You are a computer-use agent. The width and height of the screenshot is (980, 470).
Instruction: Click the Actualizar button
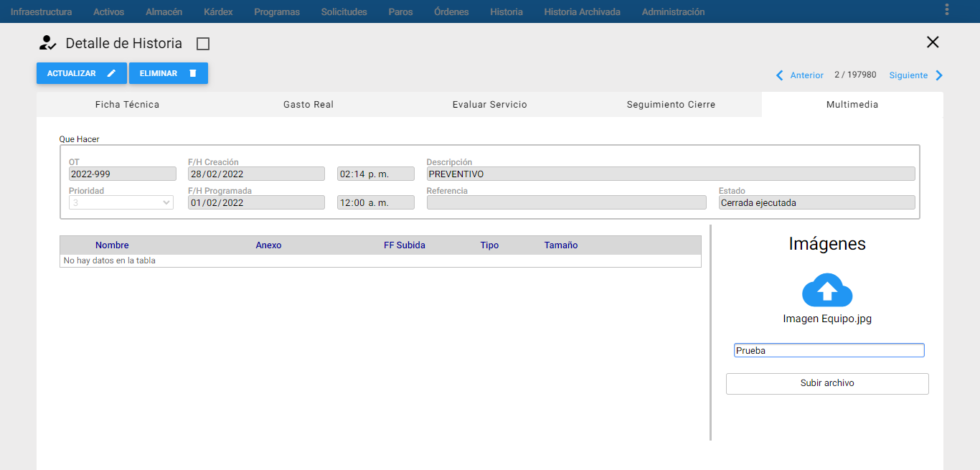click(82, 73)
